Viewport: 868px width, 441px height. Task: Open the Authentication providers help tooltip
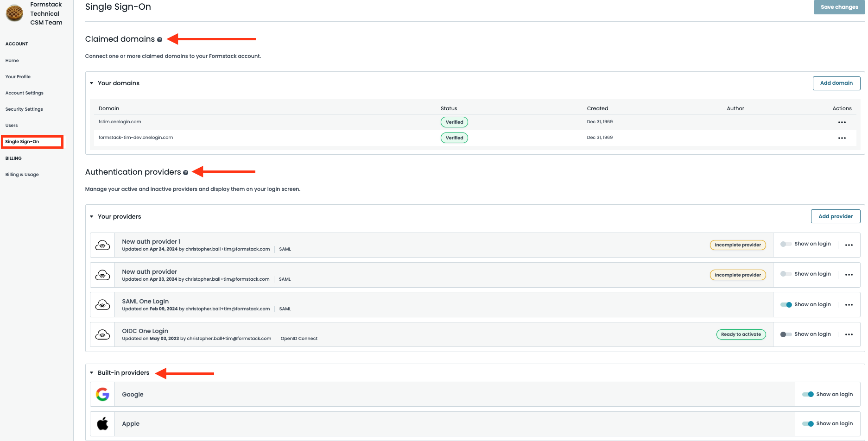186,172
